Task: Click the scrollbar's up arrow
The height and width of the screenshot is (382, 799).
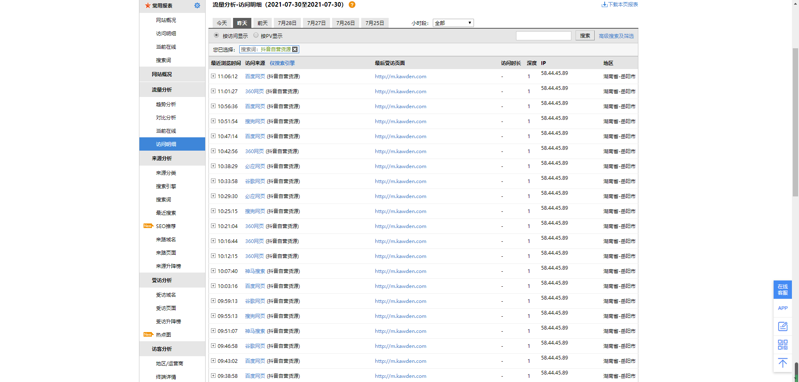Action: click(x=795, y=3)
